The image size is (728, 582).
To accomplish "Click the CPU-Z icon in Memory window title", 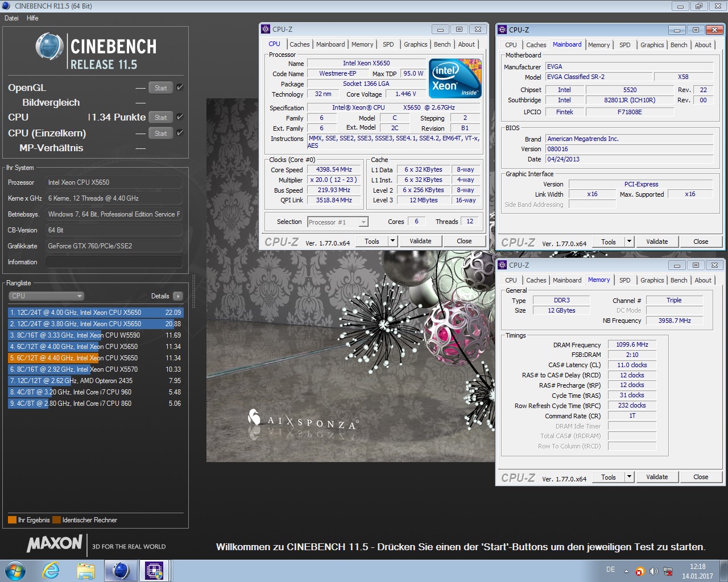I will coord(502,265).
